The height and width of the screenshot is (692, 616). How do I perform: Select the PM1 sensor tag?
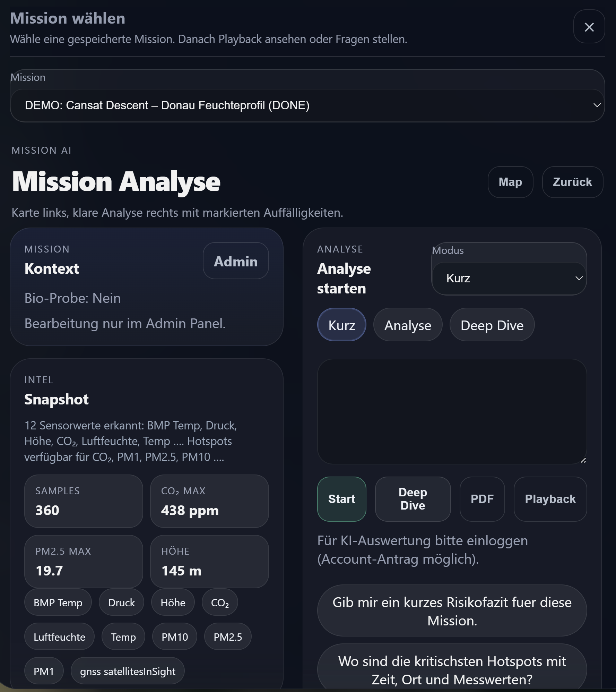pyautogui.click(x=44, y=671)
